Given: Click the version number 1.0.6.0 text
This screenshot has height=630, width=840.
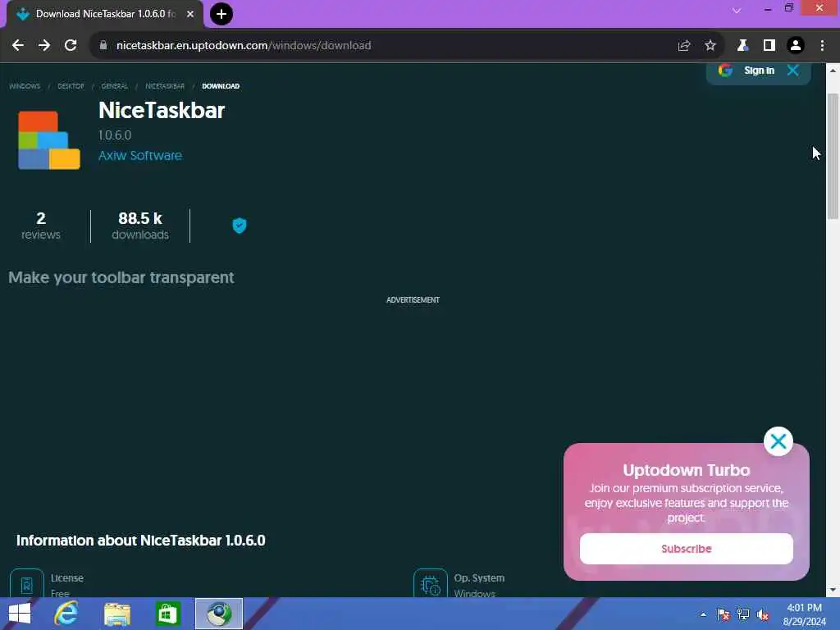Looking at the screenshot, I should pyautogui.click(x=115, y=135).
